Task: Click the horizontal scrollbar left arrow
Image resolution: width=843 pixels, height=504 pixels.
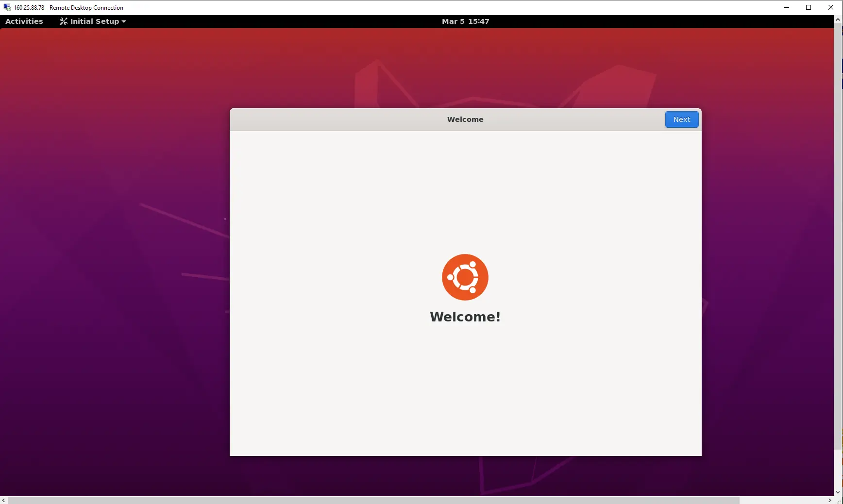Action: click(x=4, y=500)
